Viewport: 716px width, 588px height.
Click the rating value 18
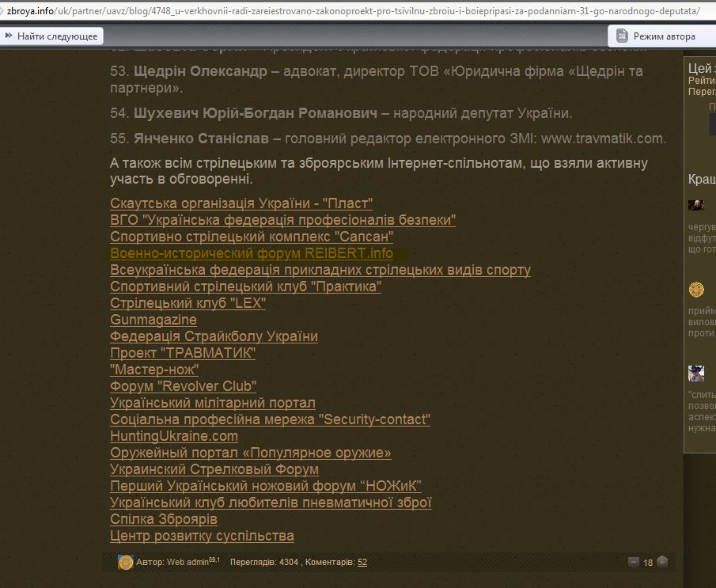[648, 563]
